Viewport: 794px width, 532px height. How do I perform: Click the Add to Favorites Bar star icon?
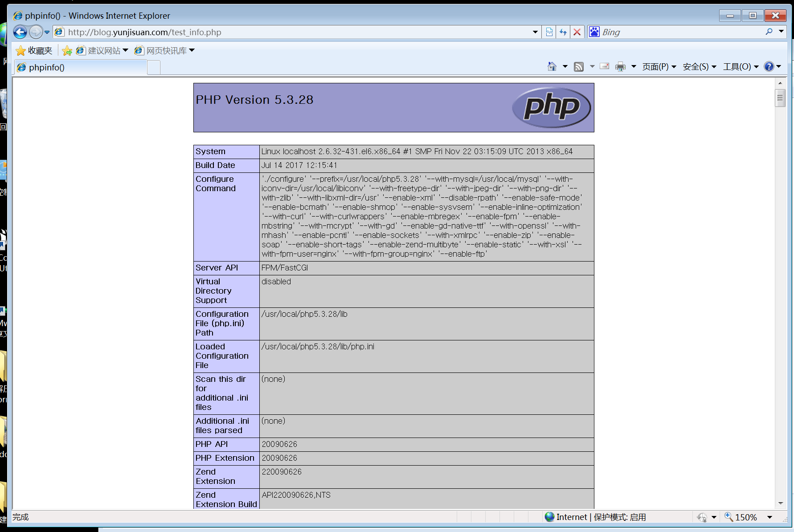tap(67, 51)
